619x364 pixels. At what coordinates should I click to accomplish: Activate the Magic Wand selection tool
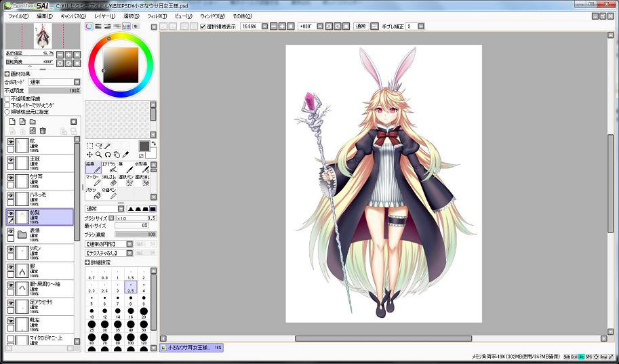click(x=107, y=146)
